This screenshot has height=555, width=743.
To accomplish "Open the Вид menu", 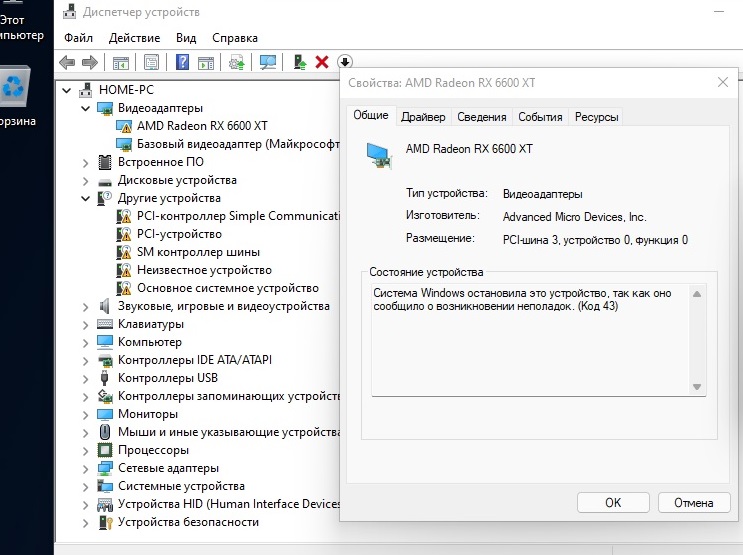I will pos(186,38).
